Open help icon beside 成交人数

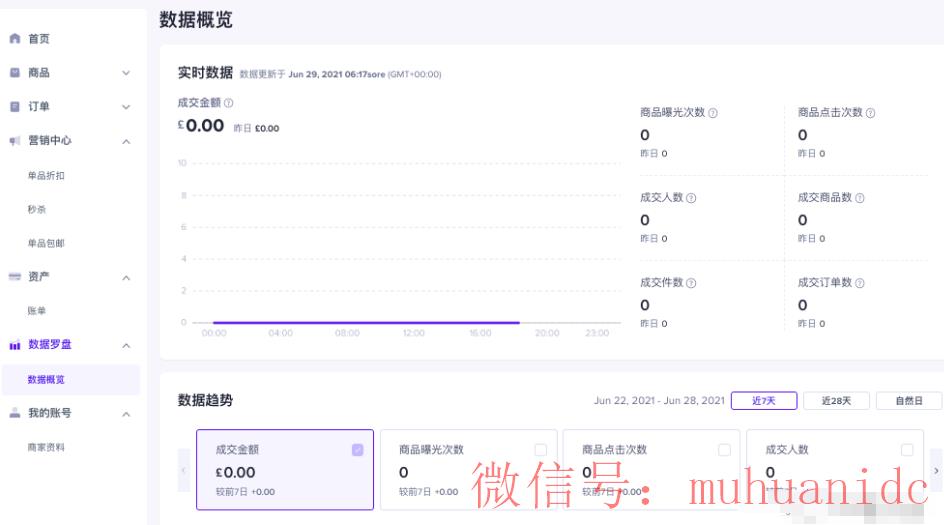point(691,198)
